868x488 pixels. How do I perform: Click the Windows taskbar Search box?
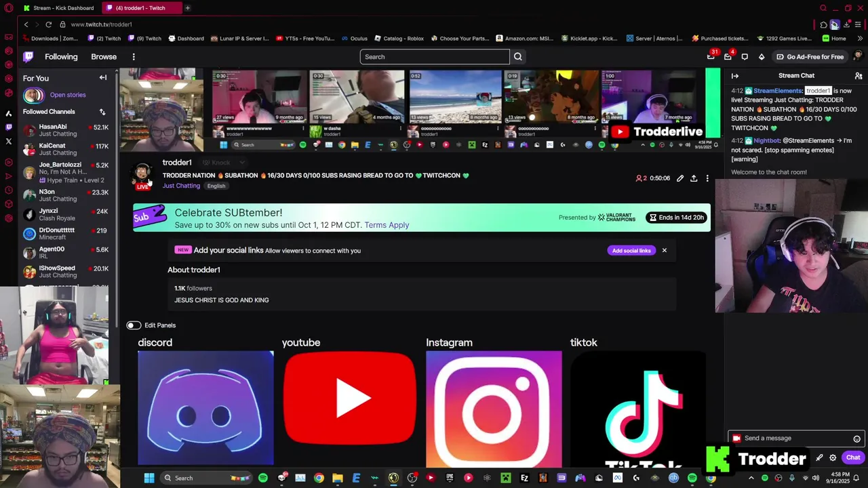pos(207,478)
